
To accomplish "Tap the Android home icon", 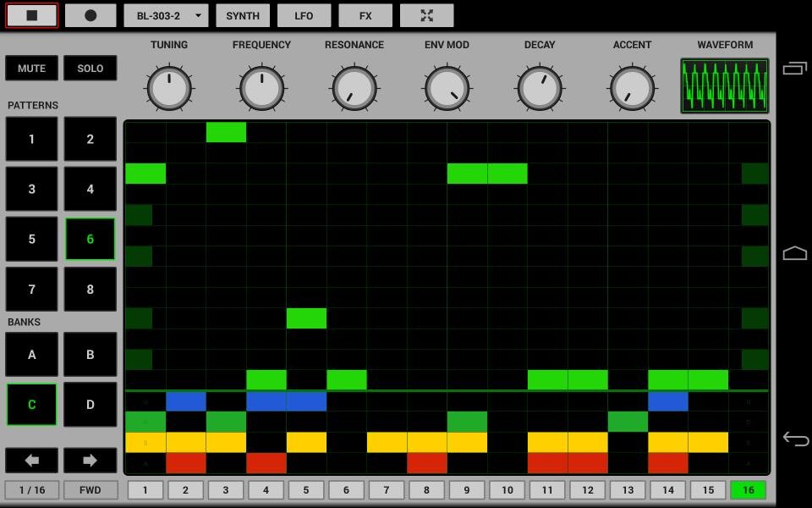I will coord(795,253).
